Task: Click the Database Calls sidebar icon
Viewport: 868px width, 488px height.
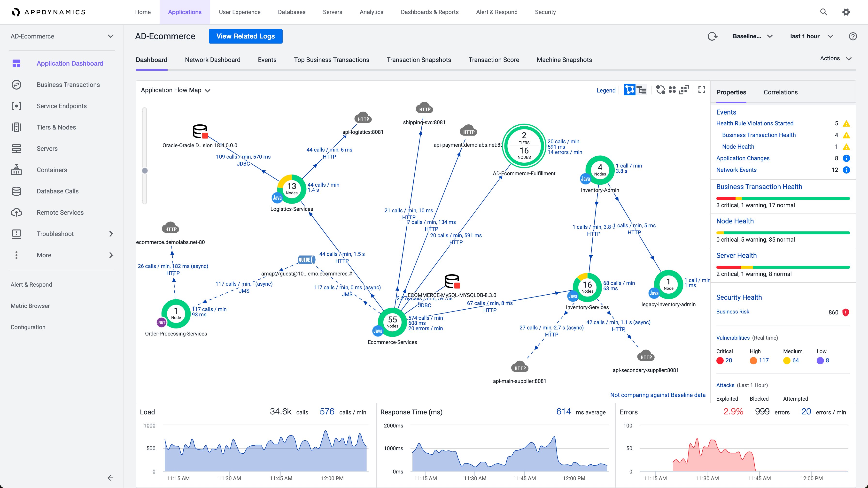Action: point(16,191)
